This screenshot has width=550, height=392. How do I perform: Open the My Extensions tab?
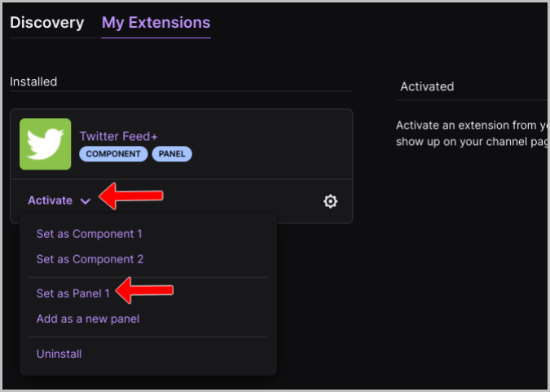click(x=156, y=23)
